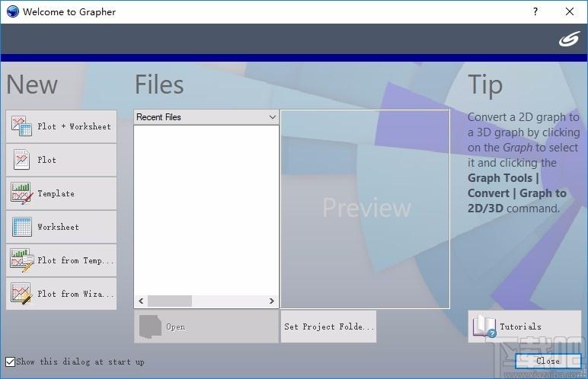Launch the Plot from Wizard icon
Viewport: 588px width, 379px height.
pyautogui.click(x=21, y=294)
